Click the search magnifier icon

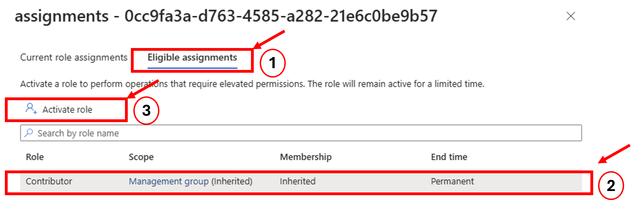pos(29,133)
